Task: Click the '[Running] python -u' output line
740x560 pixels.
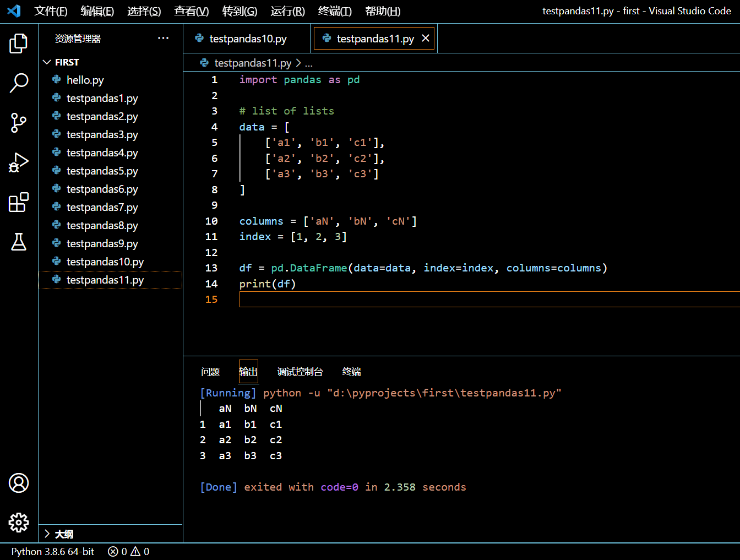Action: click(380, 393)
